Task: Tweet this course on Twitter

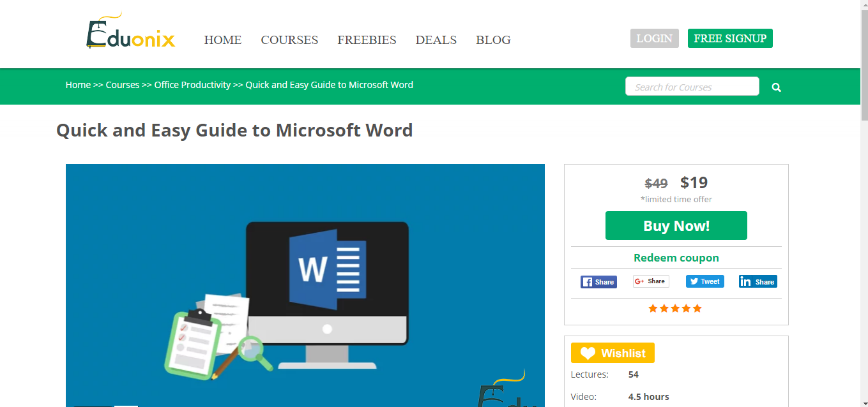Action: (705, 281)
